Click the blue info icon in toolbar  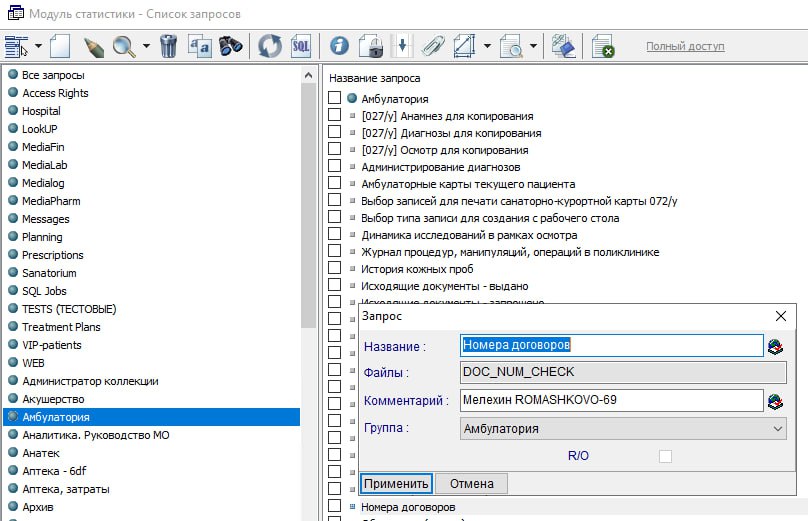click(340, 46)
